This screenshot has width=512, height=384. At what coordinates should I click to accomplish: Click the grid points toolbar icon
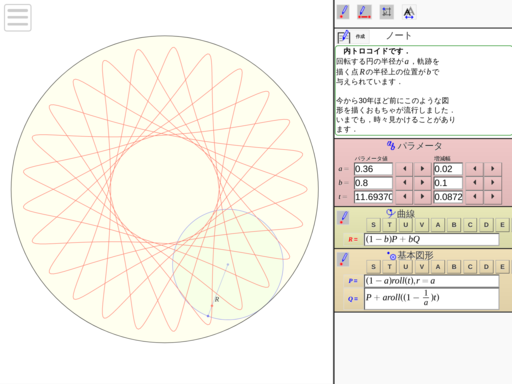387,12
